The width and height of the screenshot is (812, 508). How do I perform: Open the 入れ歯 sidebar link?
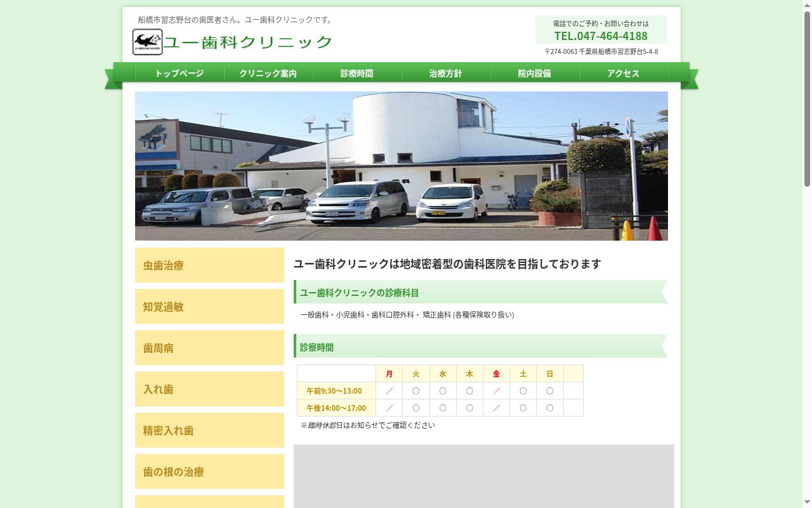pyautogui.click(x=209, y=389)
